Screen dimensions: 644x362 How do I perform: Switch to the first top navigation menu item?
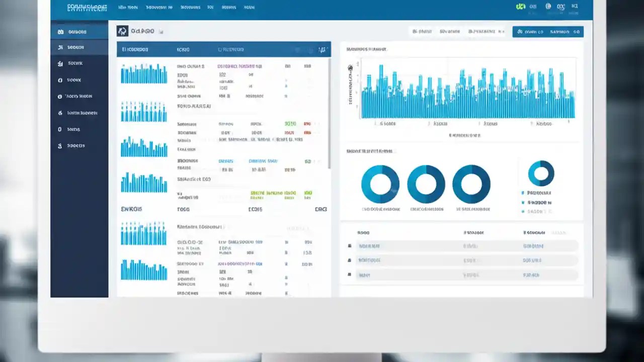pyautogui.click(x=127, y=7)
